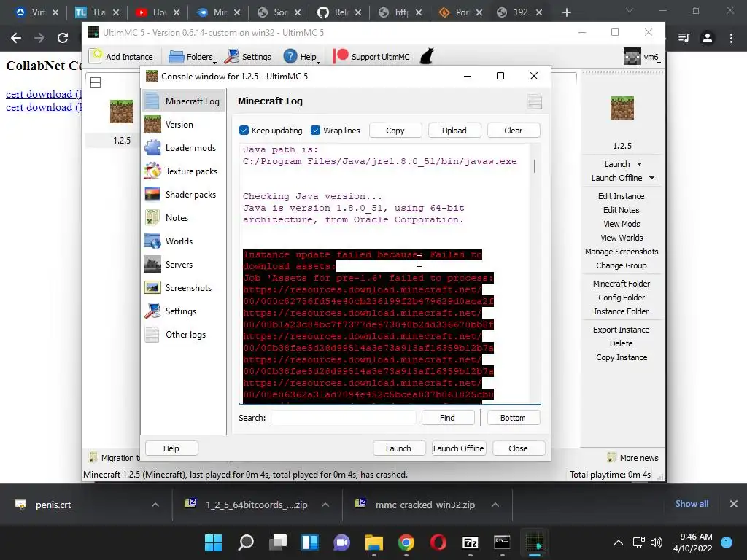
Task: Click Show all downloads link
Action: (x=692, y=504)
